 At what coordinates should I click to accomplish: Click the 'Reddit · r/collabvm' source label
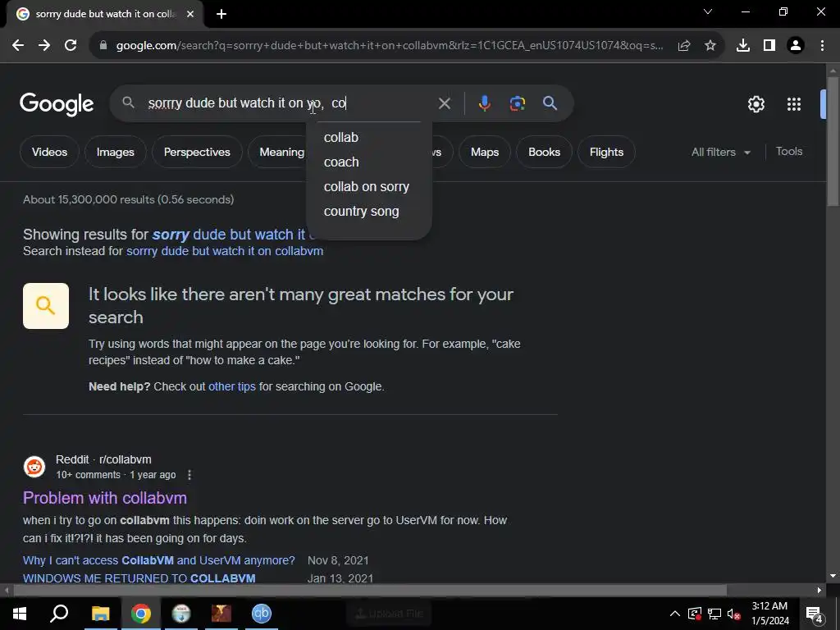pyautogui.click(x=103, y=459)
